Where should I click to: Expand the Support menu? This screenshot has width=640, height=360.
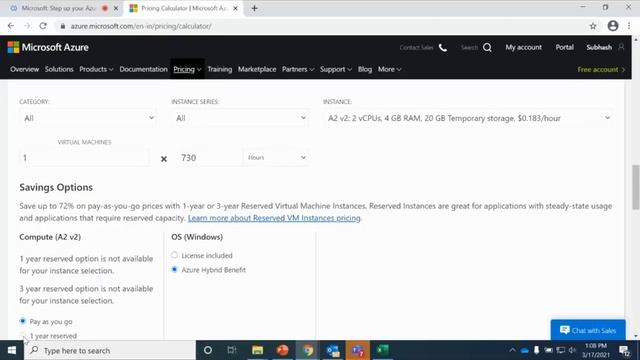coord(336,69)
